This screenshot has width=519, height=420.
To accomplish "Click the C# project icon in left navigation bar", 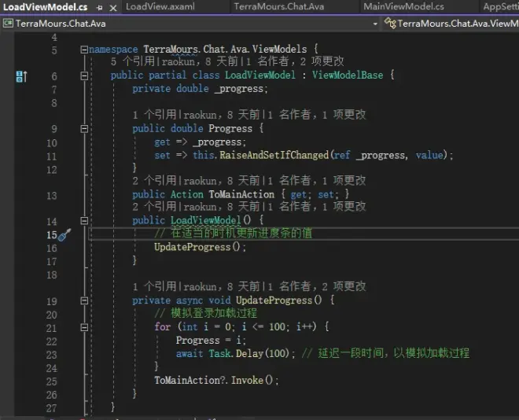I will click(x=9, y=24).
